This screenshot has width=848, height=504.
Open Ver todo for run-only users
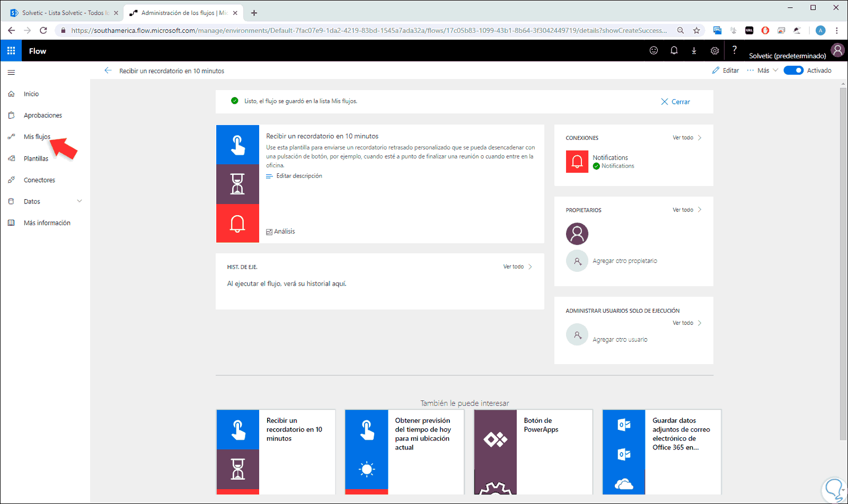(687, 323)
